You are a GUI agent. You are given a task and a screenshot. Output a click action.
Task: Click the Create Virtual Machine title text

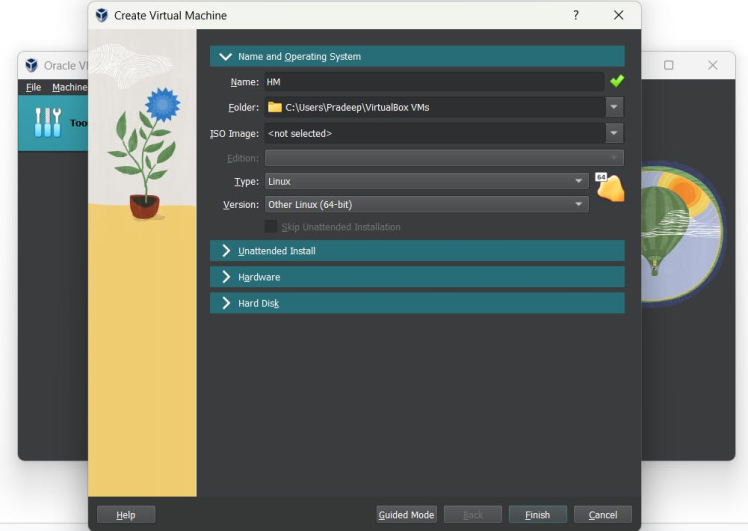point(170,15)
